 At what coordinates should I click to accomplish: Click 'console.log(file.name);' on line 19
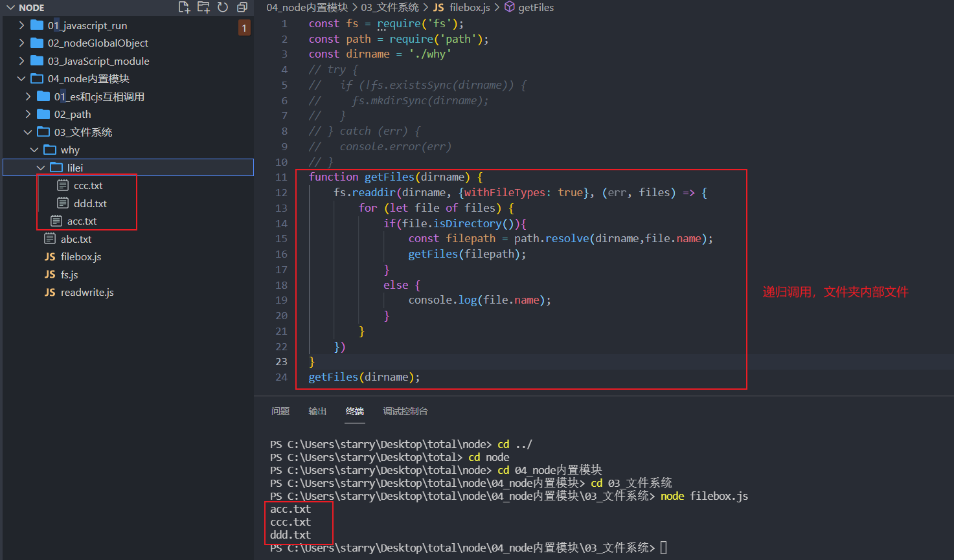point(480,300)
